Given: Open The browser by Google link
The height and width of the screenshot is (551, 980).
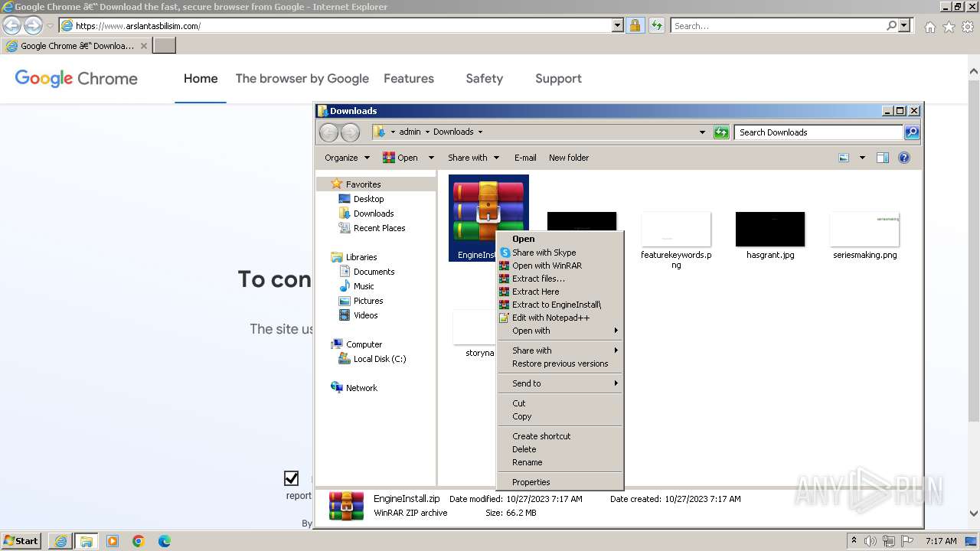Looking at the screenshot, I should [302, 78].
